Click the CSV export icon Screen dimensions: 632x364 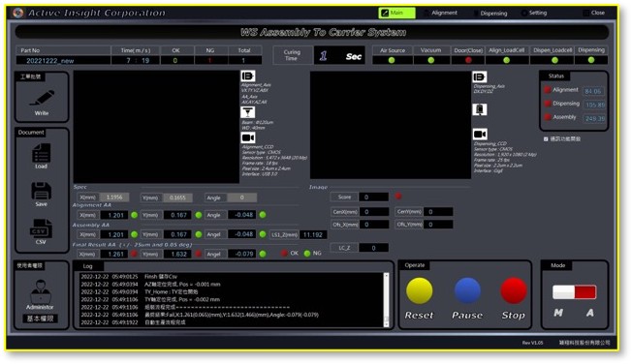tap(41, 228)
